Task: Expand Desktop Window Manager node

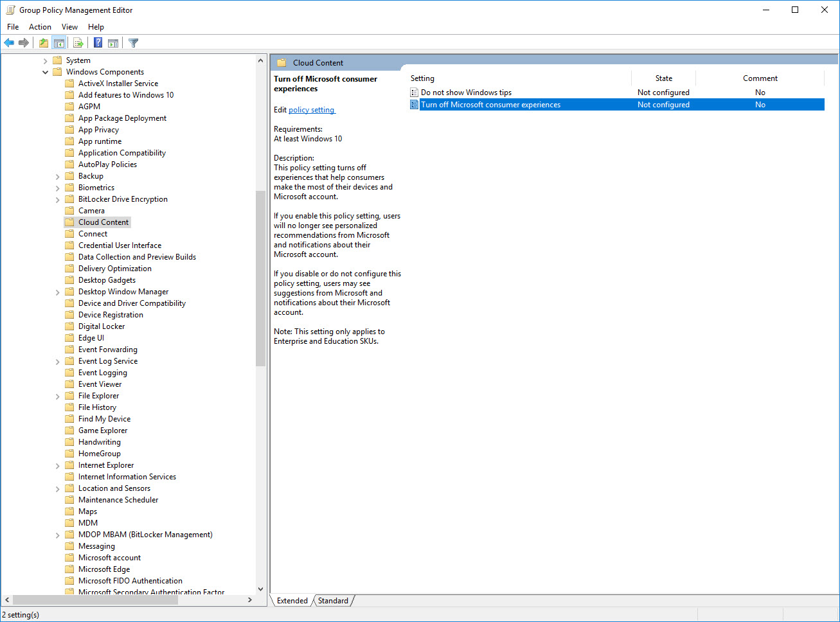Action: tap(58, 292)
